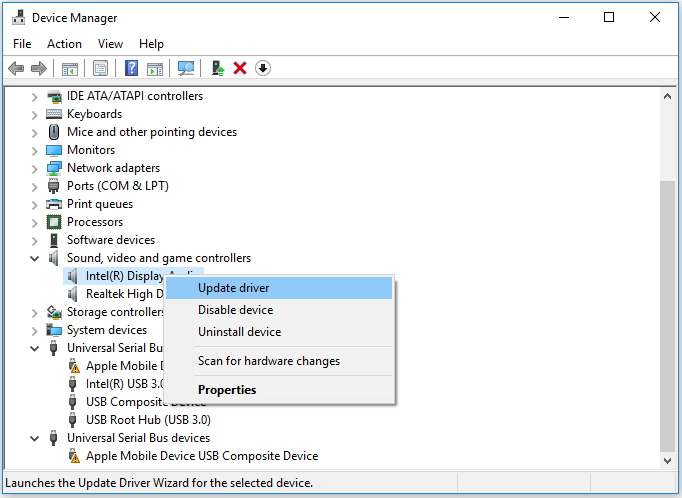Select Disable device in context menu

(x=235, y=310)
